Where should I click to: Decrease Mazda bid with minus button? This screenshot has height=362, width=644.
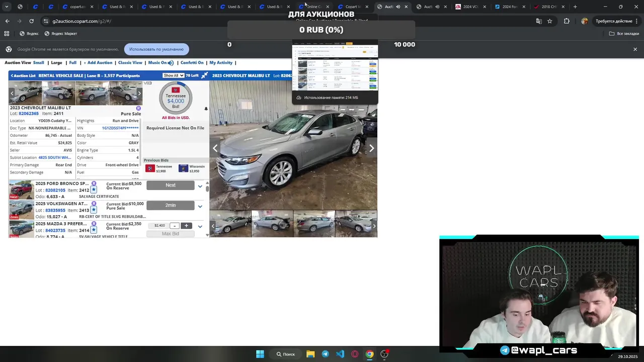pos(174,226)
